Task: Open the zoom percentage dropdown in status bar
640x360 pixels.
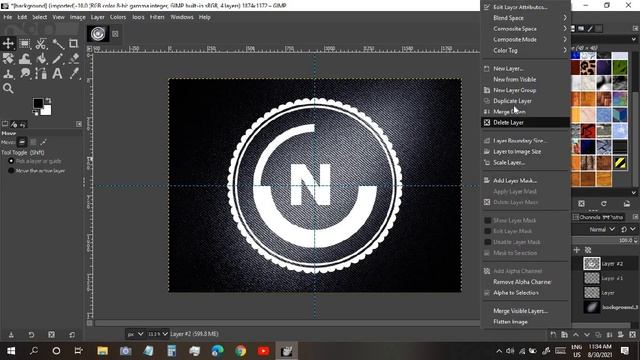Action: coord(158,334)
